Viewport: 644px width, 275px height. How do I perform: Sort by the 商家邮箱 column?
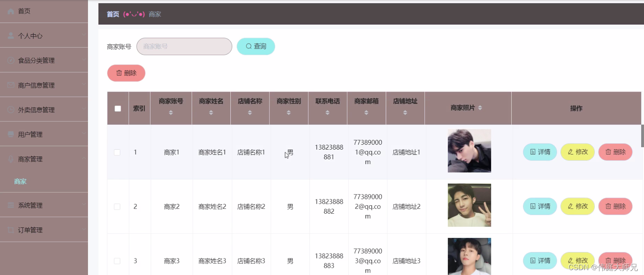[x=366, y=112]
